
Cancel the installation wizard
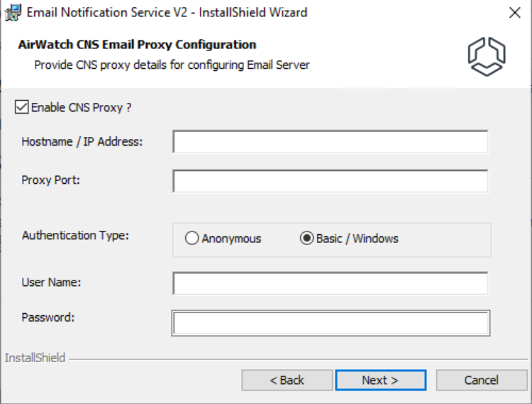pos(482,381)
